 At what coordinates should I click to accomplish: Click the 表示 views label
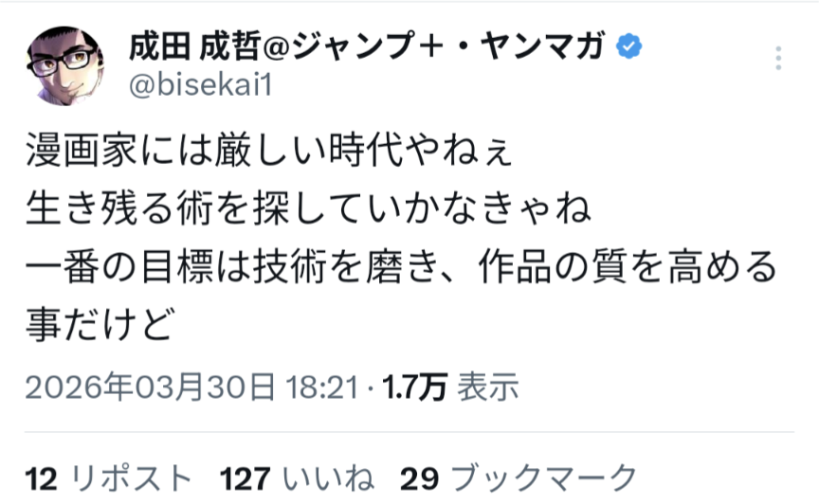[487, 387]
